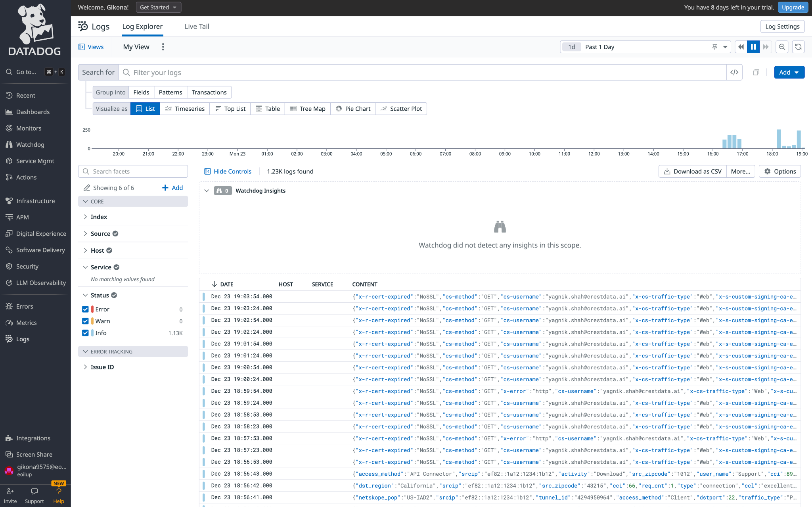Image resolution: width=812 pixels, height=507 pixels.
Task: Collapse the ERROR TRACKING group
Action: coord(133,351)
